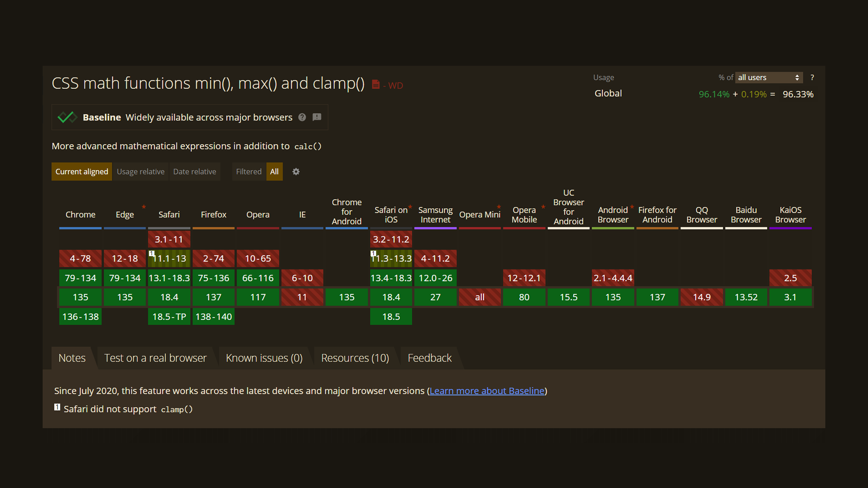Click the Safari on iOS column header
868x488 pixels.
pyautogui.click(x=391, y=215)
